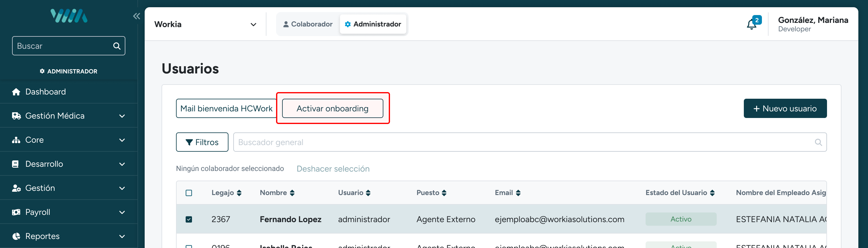Click the Nuevo usuario button
868x248 pixels.
tap(785, 109)
